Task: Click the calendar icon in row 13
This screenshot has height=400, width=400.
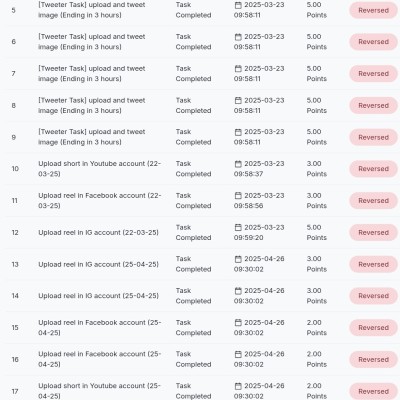Action: click(x=238, y=259)
